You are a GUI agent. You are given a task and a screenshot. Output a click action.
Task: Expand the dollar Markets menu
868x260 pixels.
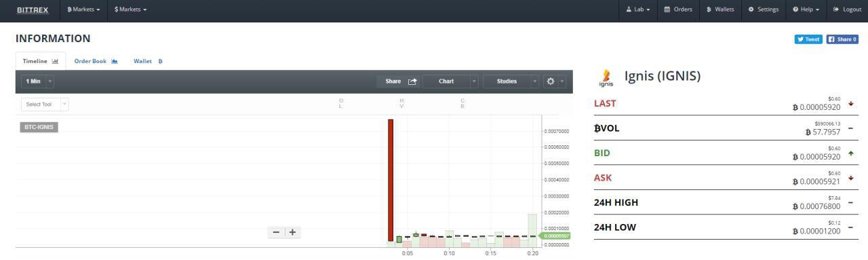pyautogui.click(x=130, y=10)
